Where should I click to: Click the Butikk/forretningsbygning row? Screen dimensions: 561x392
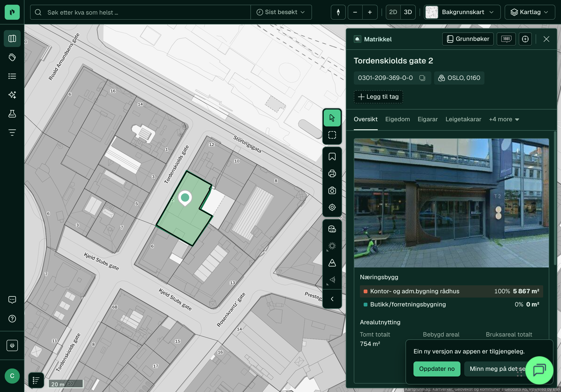(451, 305)
